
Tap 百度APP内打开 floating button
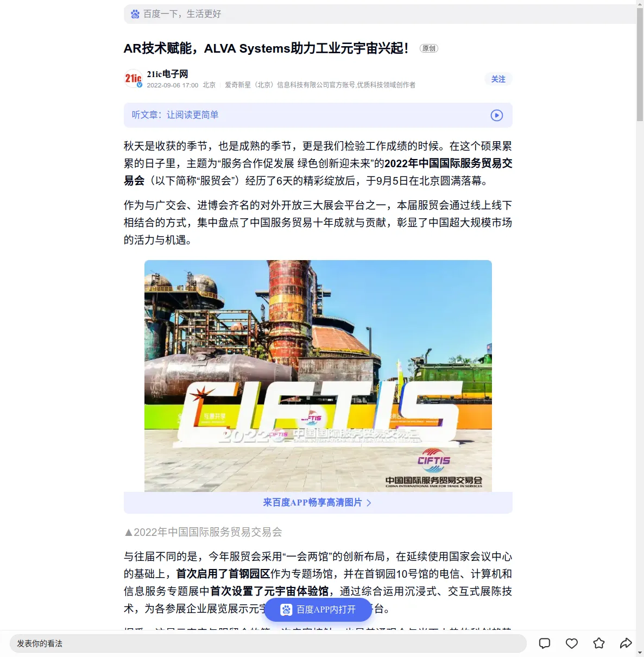[318, 610]
